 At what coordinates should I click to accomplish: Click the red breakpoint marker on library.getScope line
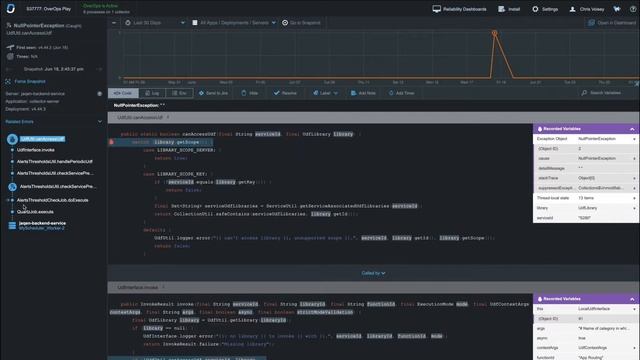tap(111, 142)
